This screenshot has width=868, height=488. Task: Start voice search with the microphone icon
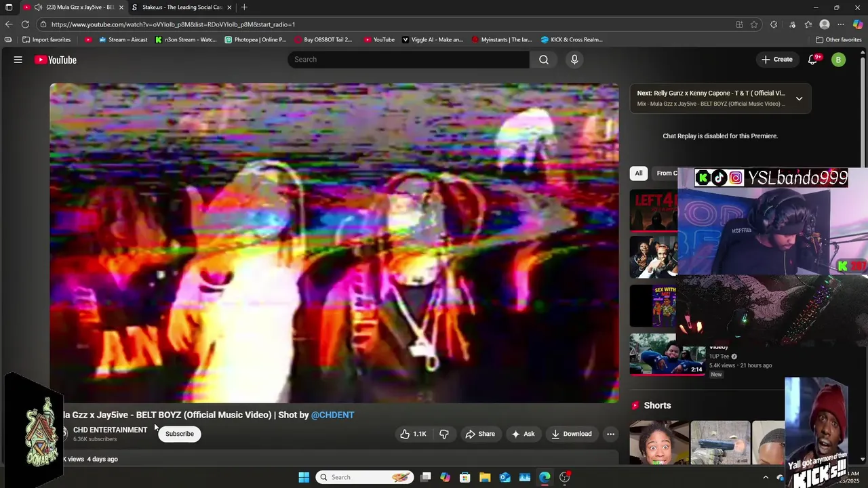click(574, 60)
